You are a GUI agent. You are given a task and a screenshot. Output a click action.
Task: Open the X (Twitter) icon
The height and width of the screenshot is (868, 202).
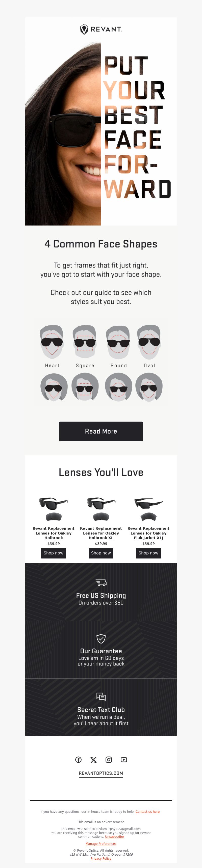93,760
